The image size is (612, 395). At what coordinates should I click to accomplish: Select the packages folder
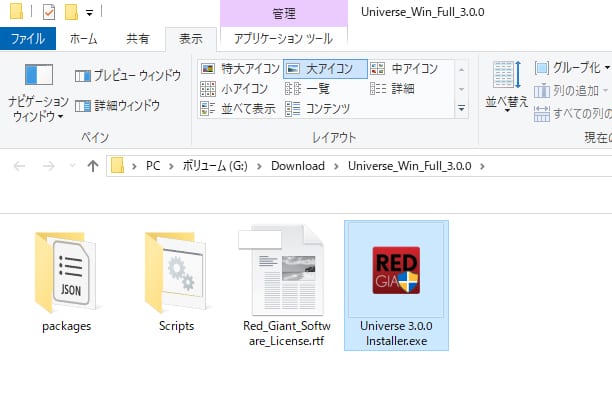click(66, 282)
